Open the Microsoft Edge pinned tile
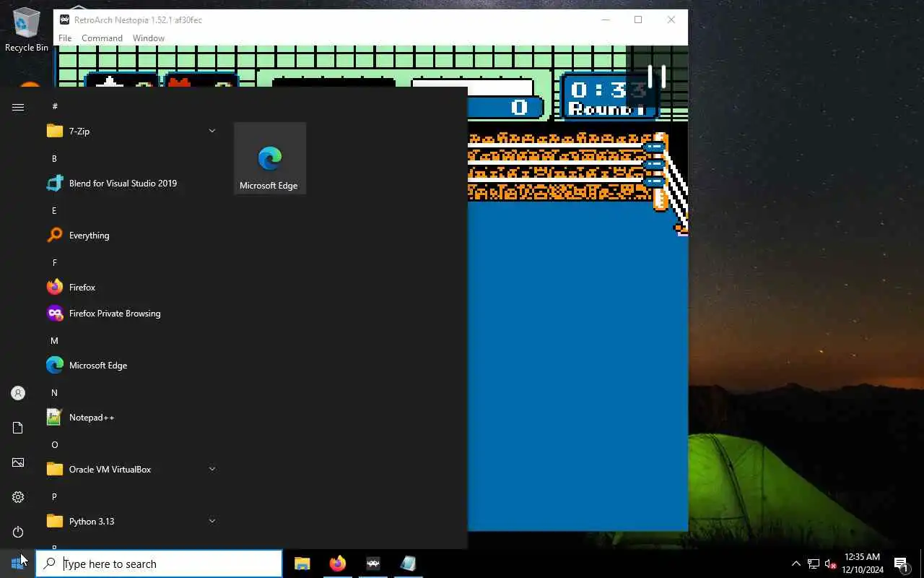 (270, 159)
